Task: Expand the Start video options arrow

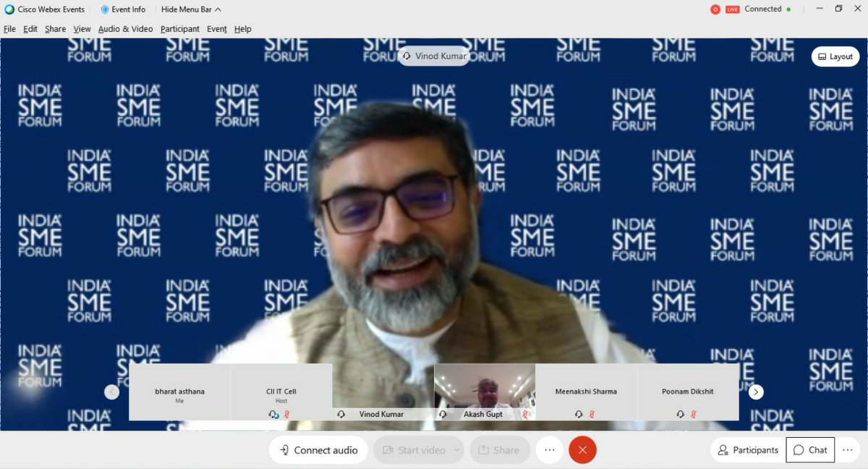Action: 456,450
